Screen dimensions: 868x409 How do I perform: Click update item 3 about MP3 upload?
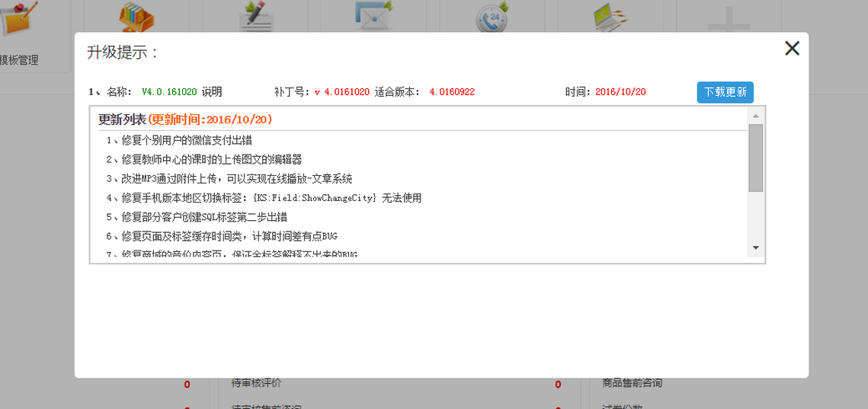point(229,179)
